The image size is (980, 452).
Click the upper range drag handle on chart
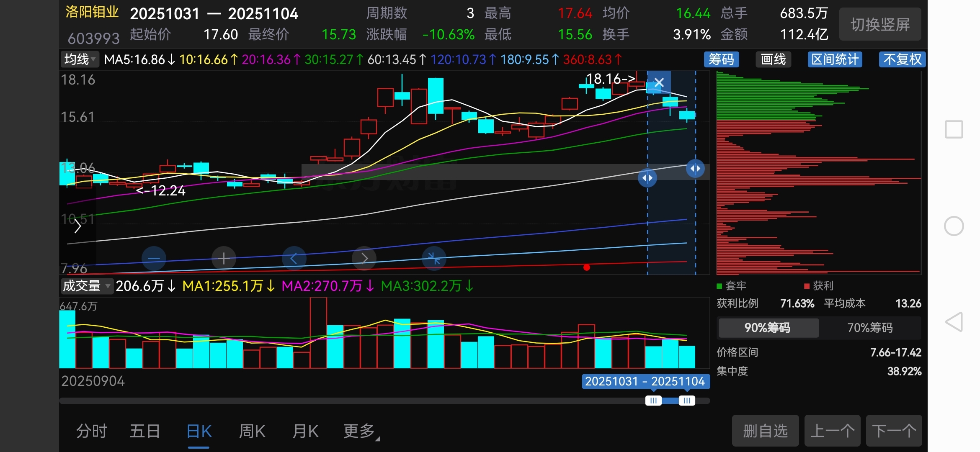point(695,169)
